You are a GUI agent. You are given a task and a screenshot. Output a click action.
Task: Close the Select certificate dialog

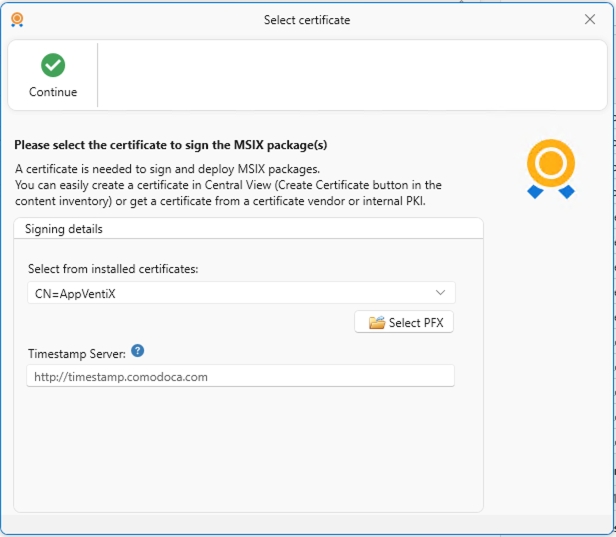pos(589,19)
